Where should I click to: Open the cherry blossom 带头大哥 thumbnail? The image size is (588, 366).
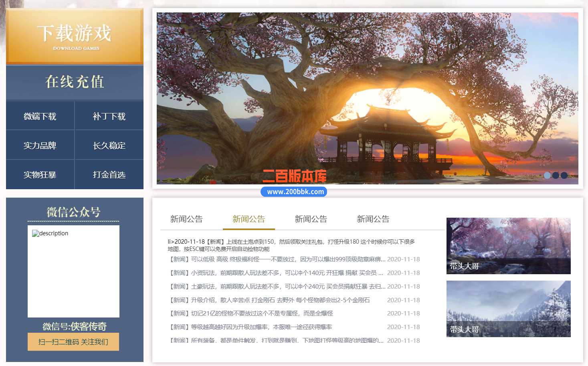[509, 246]
